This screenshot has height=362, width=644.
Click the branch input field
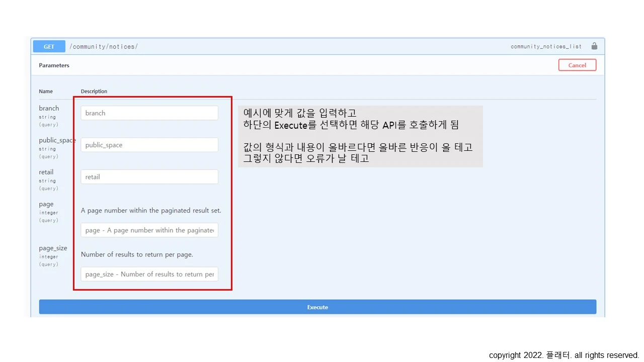click(x=149, y=113)
